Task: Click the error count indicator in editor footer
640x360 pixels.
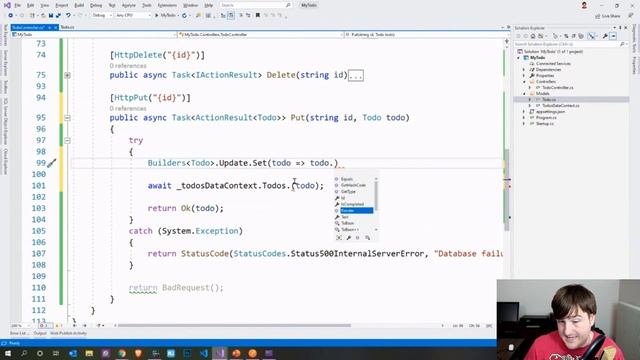Action: click(45, 326)
